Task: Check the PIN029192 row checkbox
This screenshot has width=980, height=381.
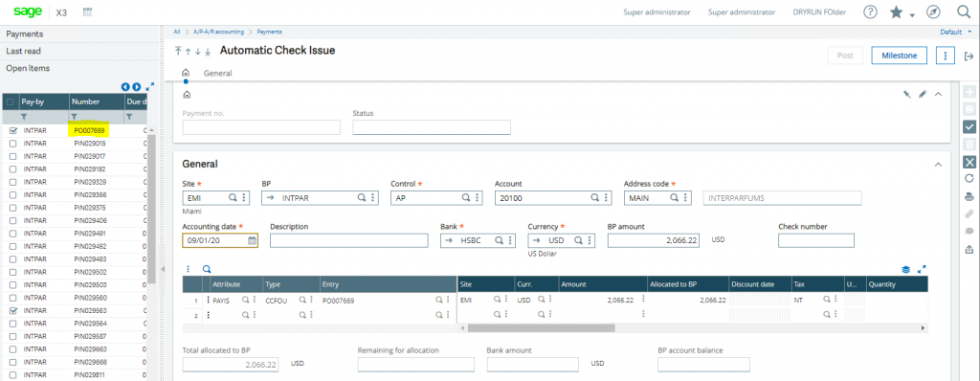Action: point(13,169)
